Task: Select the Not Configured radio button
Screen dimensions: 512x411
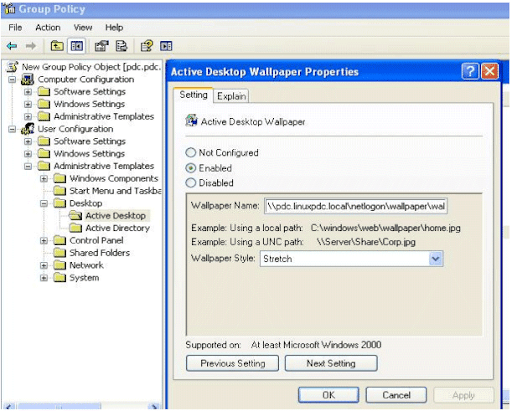Action: (190, 153)
